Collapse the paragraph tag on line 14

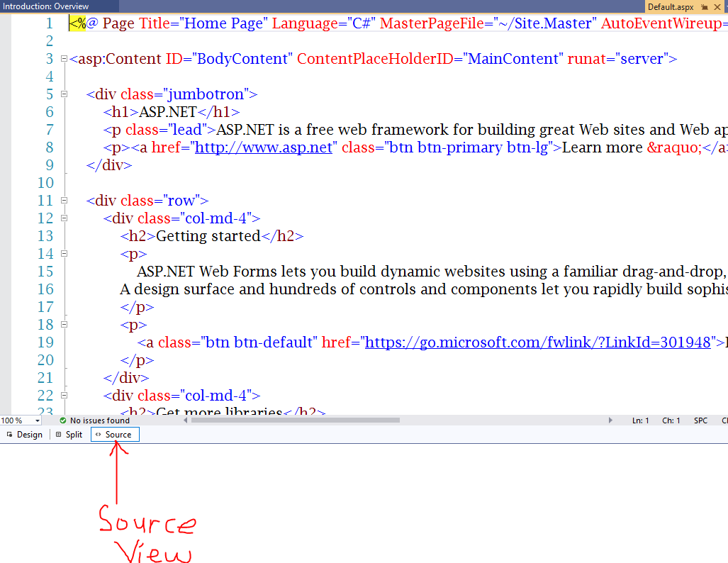tap(64, 254)
